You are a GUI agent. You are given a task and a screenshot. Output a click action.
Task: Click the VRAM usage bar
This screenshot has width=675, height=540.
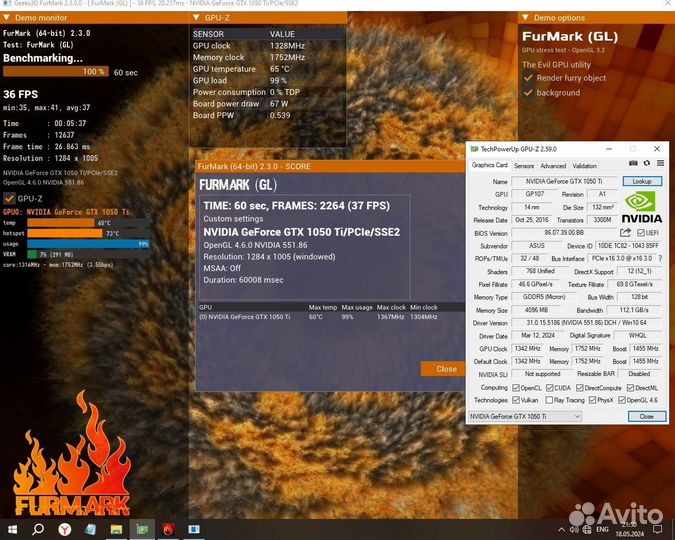pyautogui.click(x=88, y=254)
